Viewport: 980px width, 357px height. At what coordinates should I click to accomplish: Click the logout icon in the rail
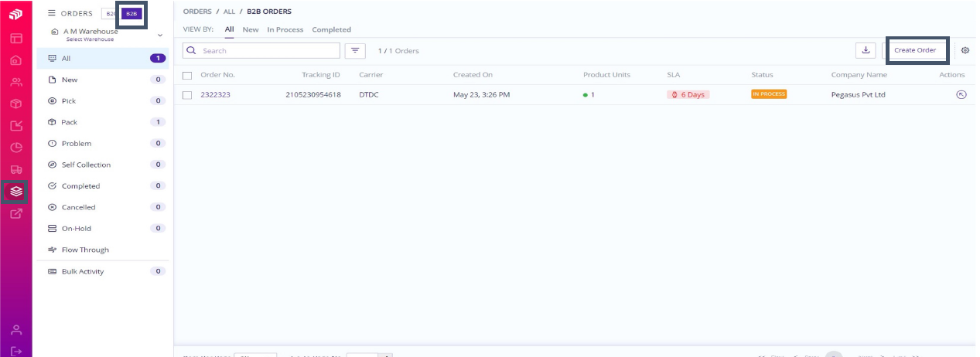(15, 351)
